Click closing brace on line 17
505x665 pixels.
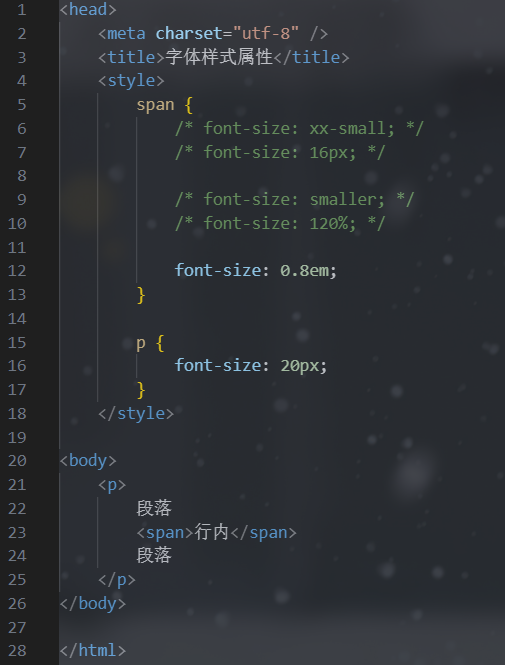click(x=141, y=390)
